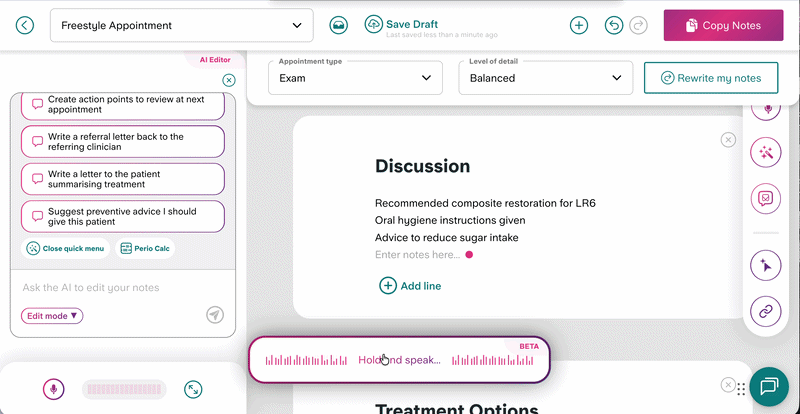Click the sparkle cursor icon in right sidebar

pyautogui.click(x=766, y=265)
